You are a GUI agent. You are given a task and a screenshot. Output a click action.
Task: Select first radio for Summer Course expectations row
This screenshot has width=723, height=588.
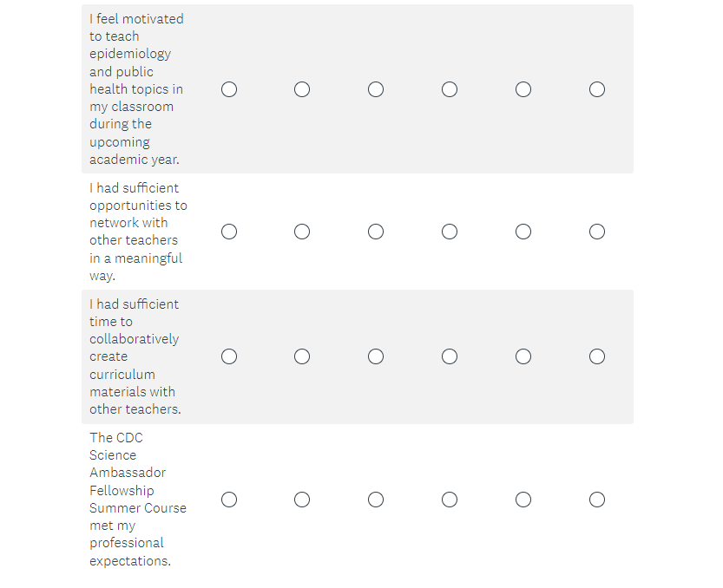point(229,500)
